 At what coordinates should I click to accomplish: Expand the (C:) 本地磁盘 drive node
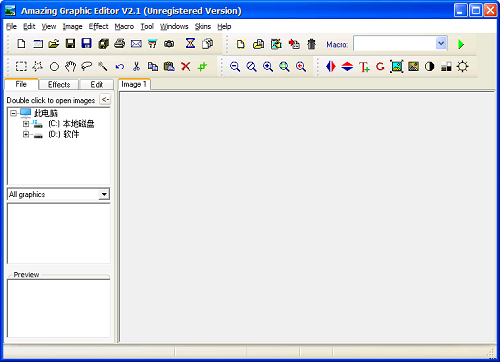click(26, 124)
